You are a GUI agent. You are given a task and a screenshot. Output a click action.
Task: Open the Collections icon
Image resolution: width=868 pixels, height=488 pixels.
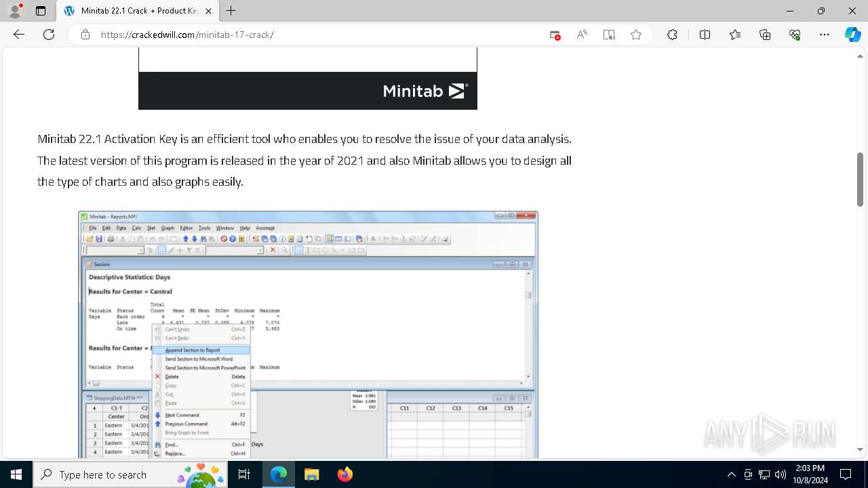765,35
